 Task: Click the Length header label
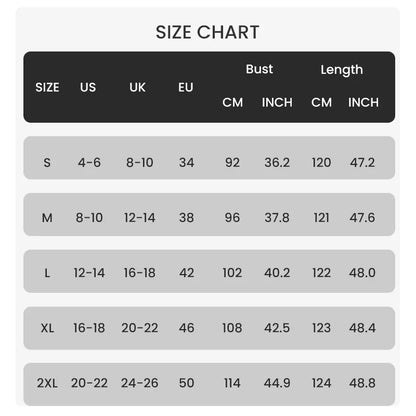(342, 70)
